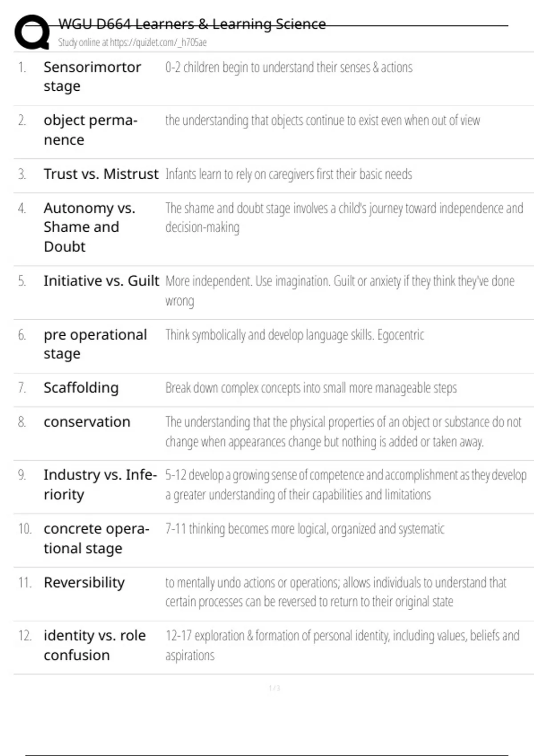Click the Quizlet Q logo icon
Image resolution: width=534 pixels, height=756 pixels.
32,32
